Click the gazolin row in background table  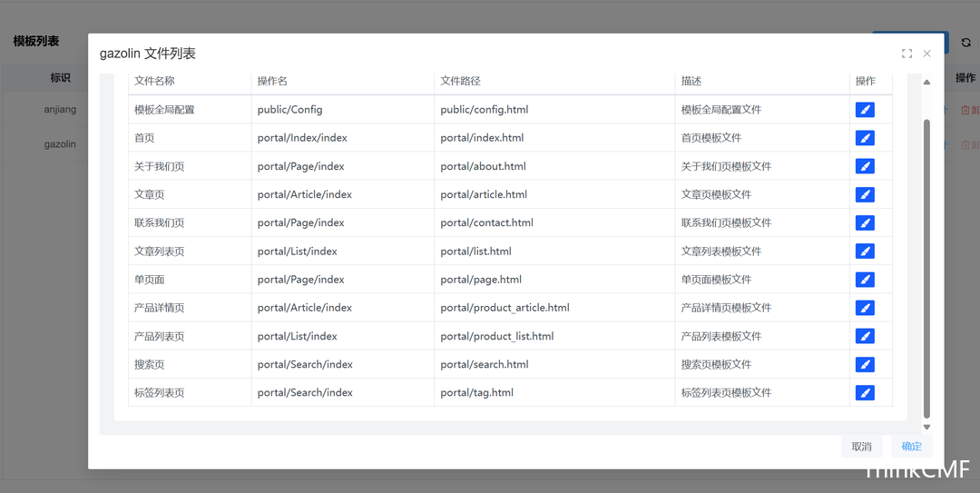coord(60,144)
